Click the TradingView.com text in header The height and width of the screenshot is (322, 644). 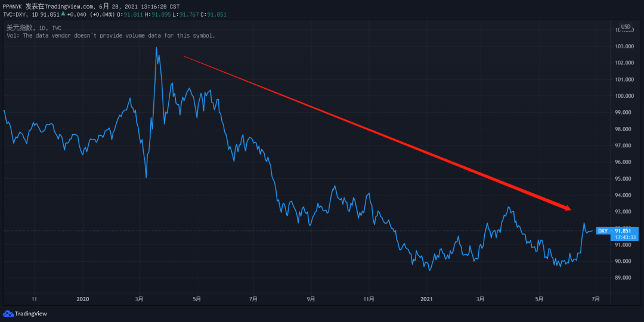69,7
